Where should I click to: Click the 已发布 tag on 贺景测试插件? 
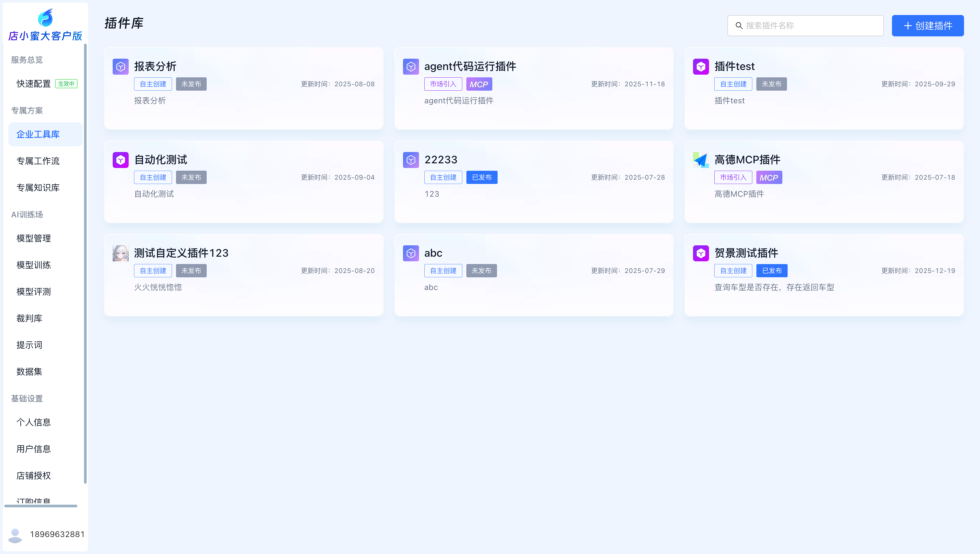coord(772,271)
